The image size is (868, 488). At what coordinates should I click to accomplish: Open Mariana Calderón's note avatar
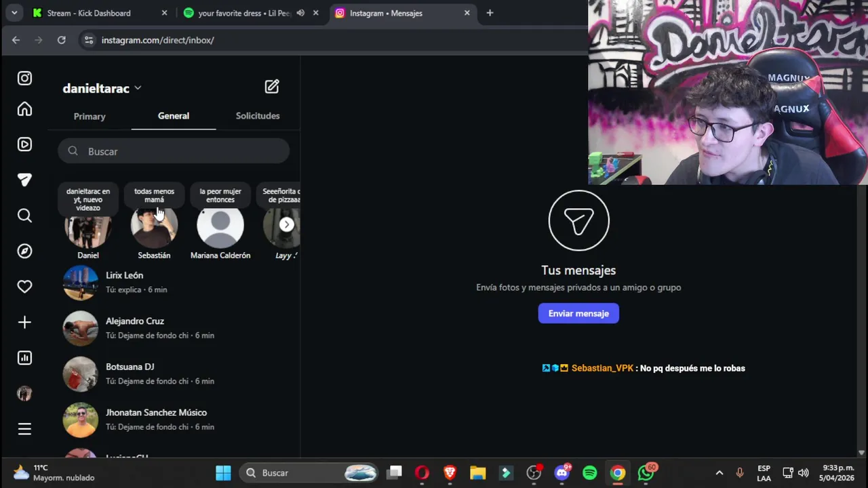pos(220,226)
